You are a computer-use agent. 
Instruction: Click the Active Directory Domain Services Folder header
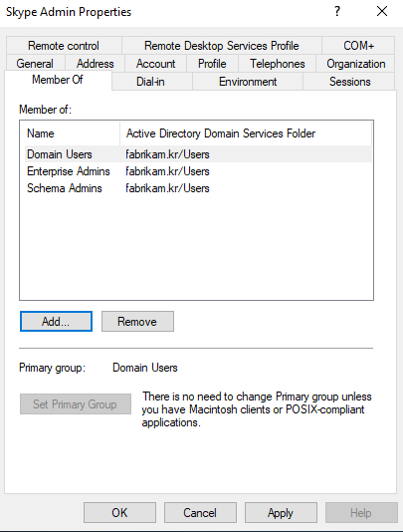pos(246,133)
